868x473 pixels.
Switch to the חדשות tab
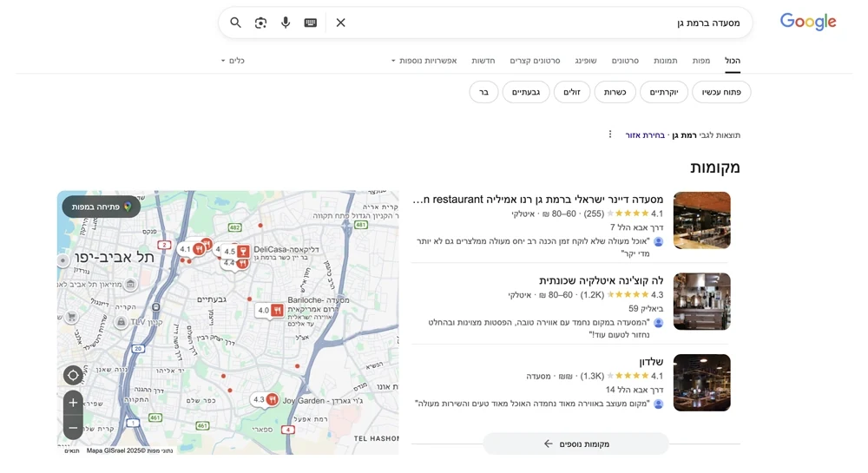pyautogui.click(x=483, y=60)
